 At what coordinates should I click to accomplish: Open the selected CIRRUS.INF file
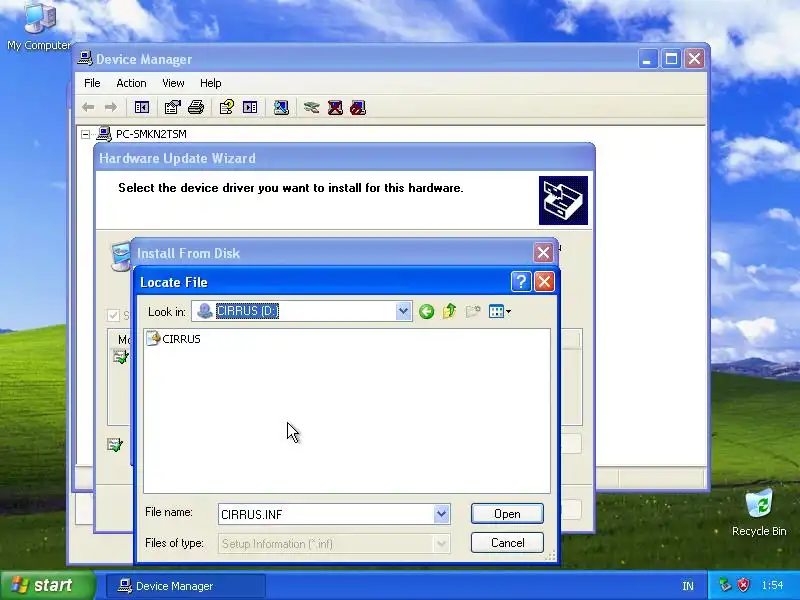(x=507, y=514)
